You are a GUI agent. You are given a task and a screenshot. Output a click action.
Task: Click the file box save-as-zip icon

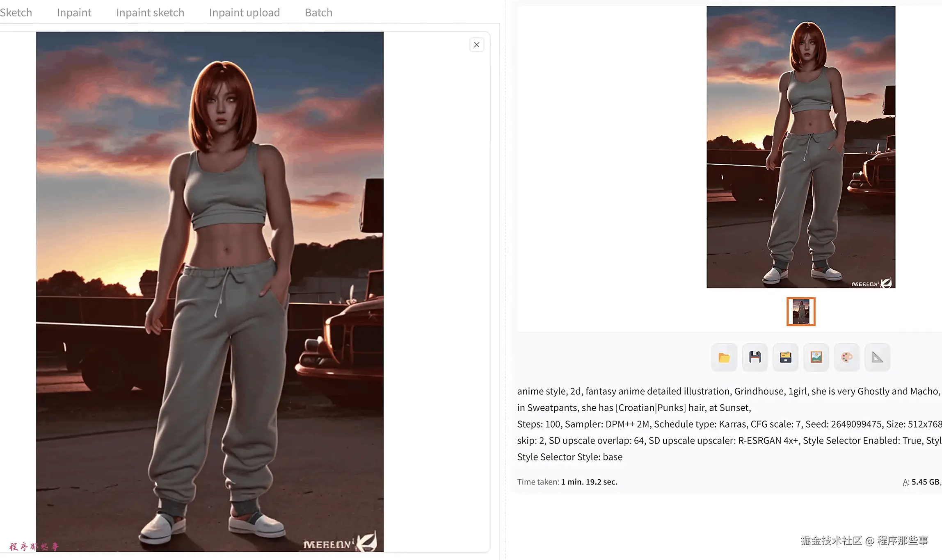point(785,357)
